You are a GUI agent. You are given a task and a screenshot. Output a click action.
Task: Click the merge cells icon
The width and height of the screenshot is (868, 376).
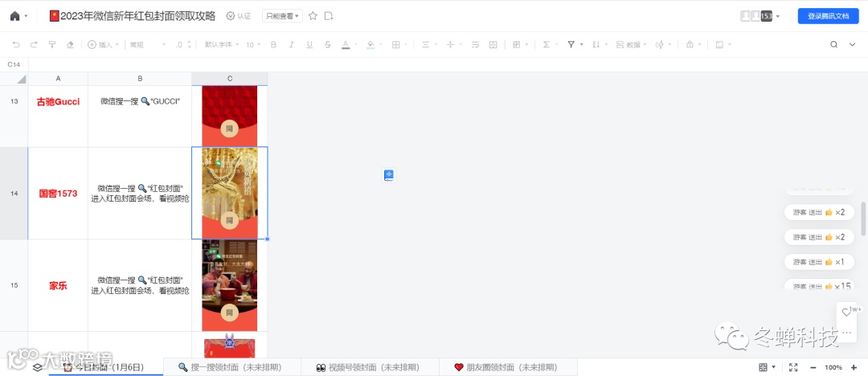coord(493,45)
